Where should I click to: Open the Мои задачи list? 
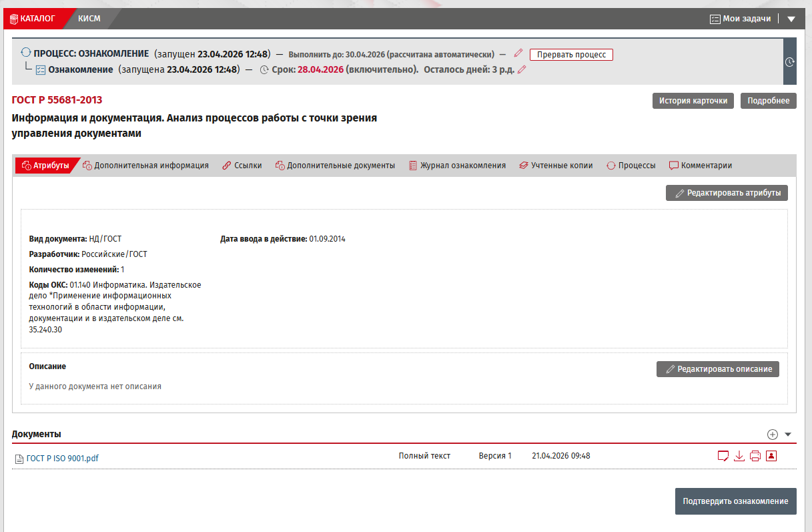(741, 19)
